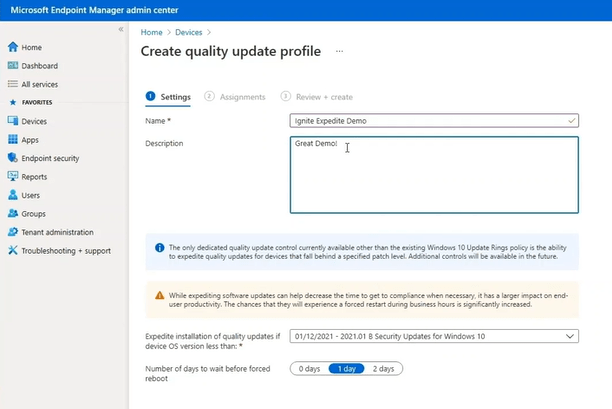Click the orange warning triangle icon
The image size is (612, 409).
coord(160,295)
